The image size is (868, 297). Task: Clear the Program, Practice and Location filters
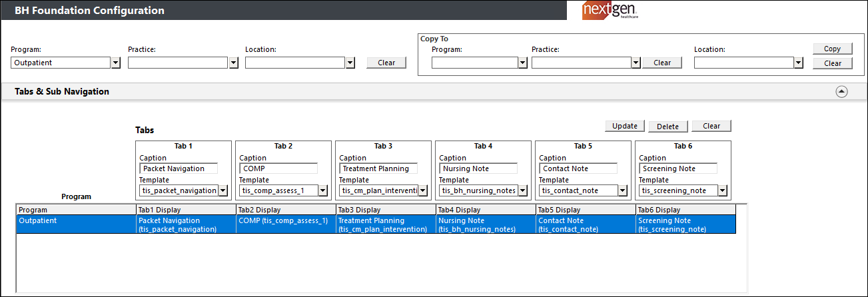click(386, 63)
